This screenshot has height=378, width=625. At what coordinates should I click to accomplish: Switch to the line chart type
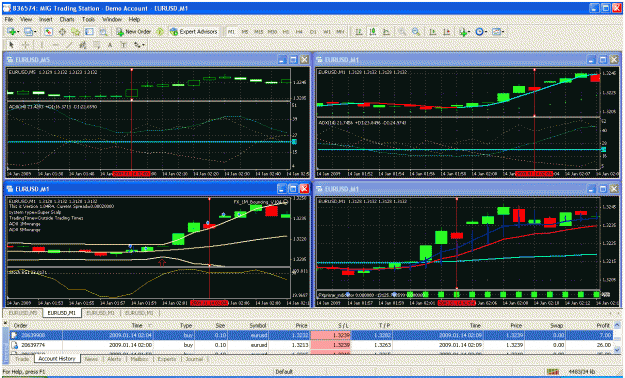click(386, 32)
